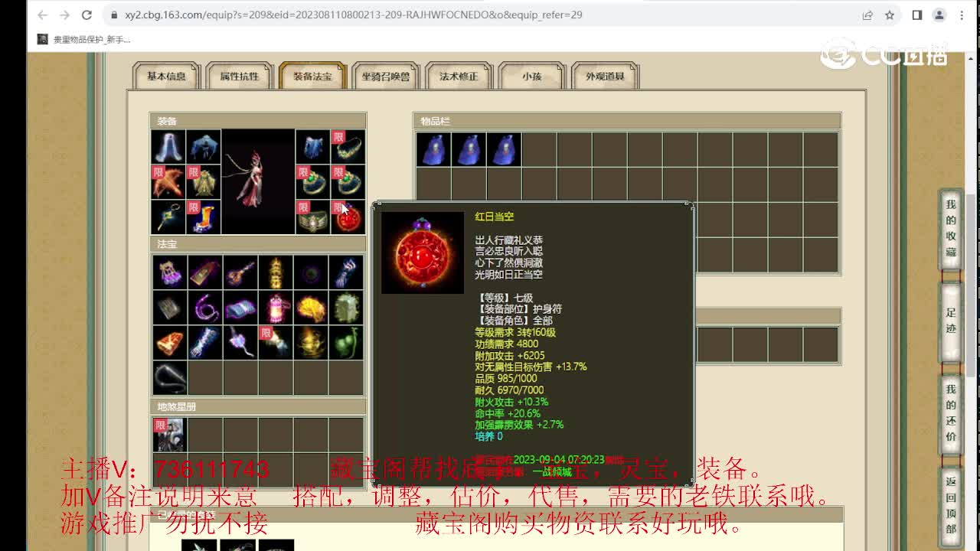Select the necklace equipment icon
The height and width of the screenshot is (551, 980).
[348, 146]
